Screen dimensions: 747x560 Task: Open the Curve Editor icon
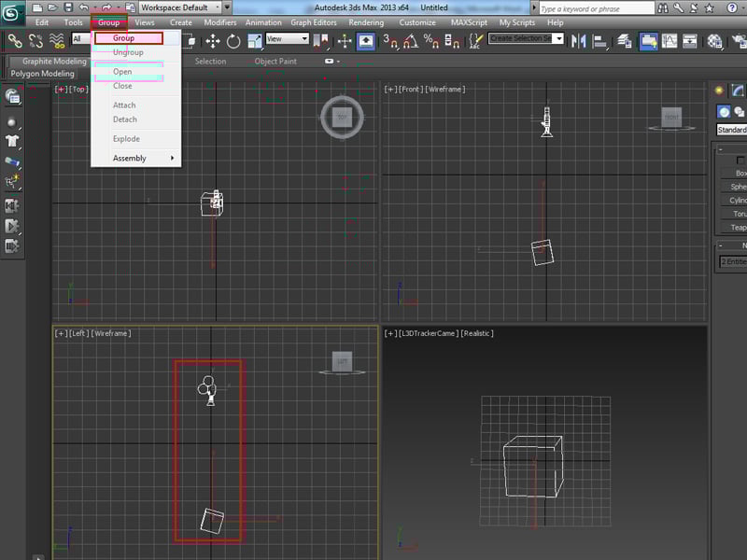(669, 41)
